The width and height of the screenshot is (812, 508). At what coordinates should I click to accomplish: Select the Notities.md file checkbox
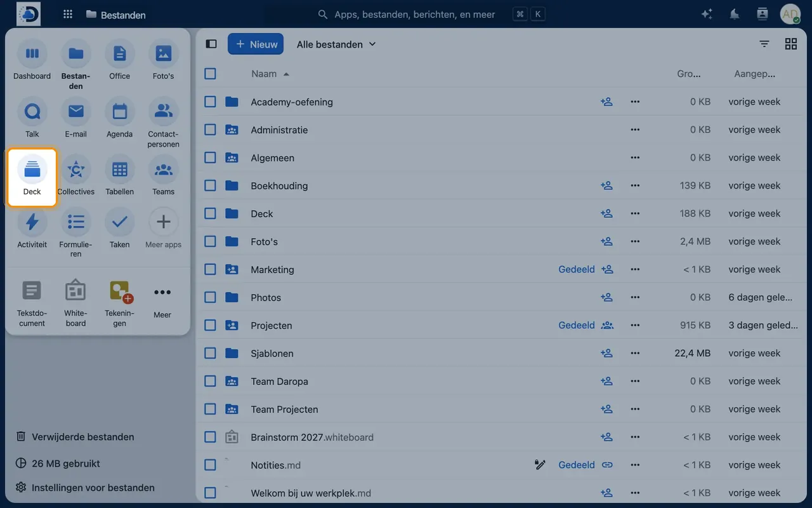pyautogui.click(x=211, y=465)
